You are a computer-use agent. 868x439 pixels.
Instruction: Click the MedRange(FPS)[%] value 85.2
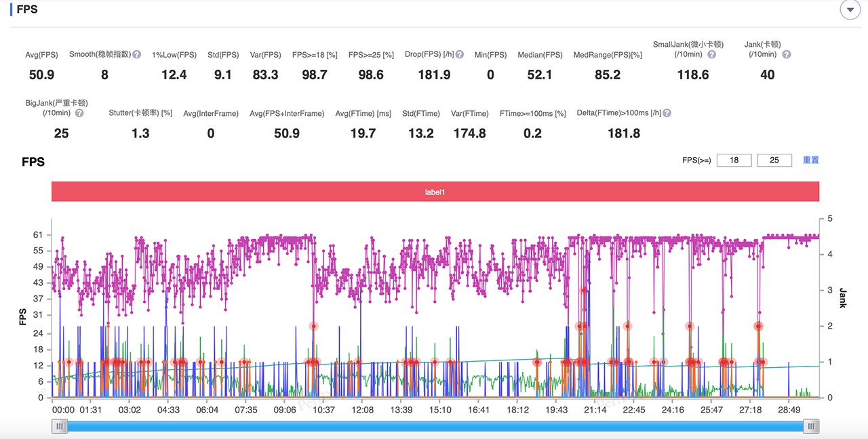coord(608,75)
